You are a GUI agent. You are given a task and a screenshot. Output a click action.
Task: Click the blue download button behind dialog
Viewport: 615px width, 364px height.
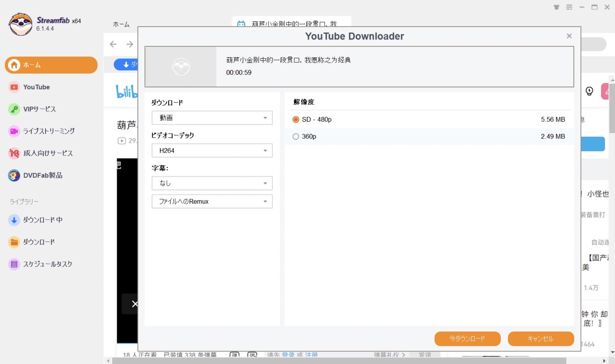[x=126, y=65]
